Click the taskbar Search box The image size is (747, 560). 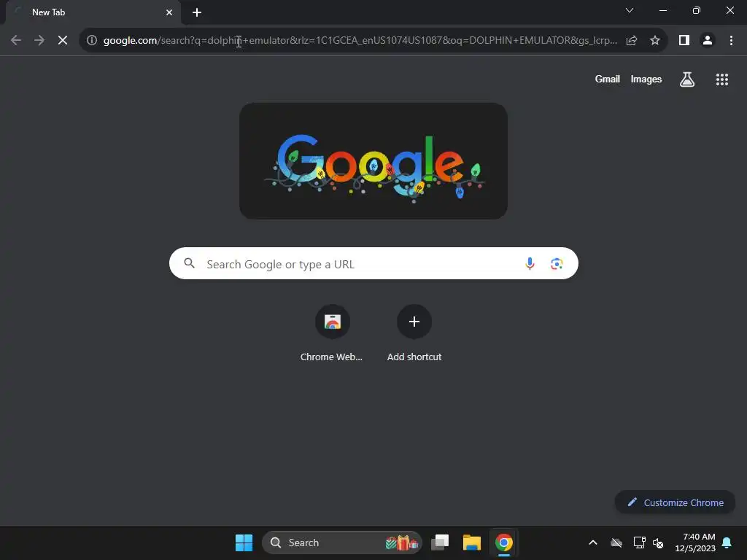pos(342,542)
